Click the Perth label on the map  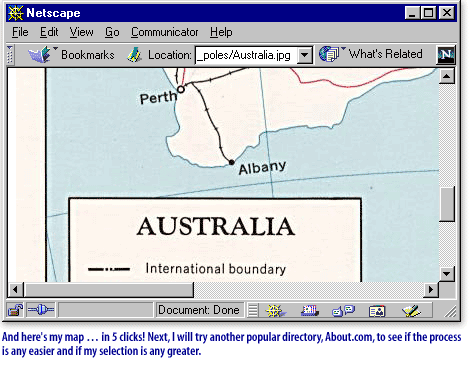[158, 97]
